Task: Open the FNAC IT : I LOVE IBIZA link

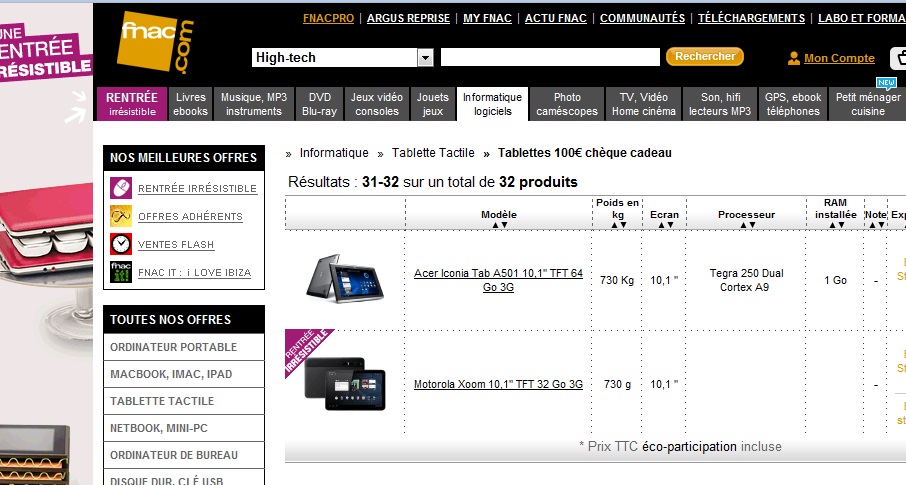Action: 194,273
